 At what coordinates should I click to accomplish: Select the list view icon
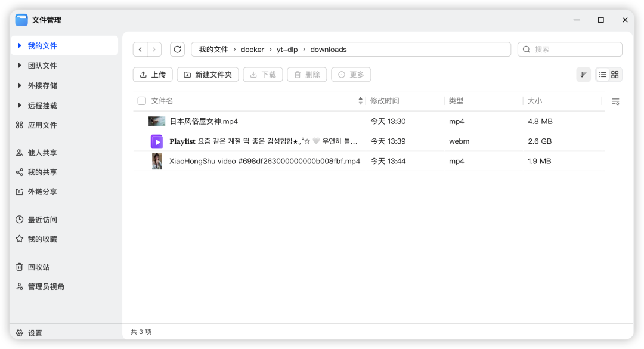click(x=602, y=74)
